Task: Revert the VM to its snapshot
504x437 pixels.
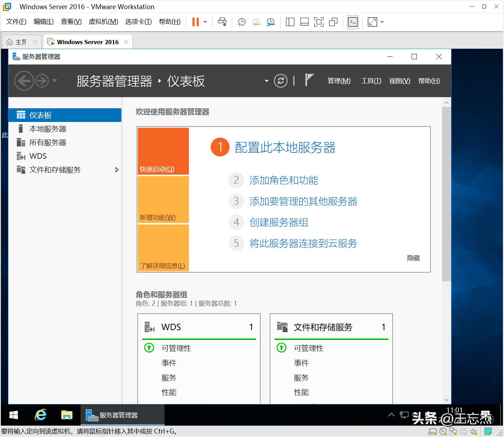Action: point(256,22)
